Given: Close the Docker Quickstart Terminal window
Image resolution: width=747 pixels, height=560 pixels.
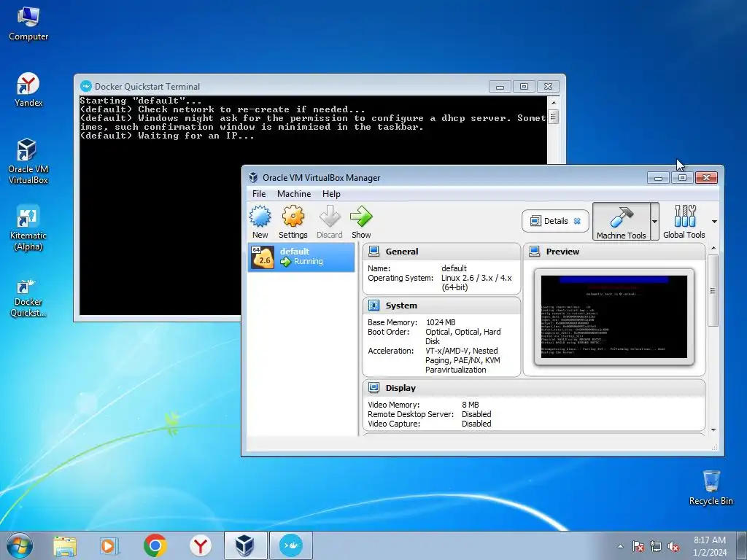Looking at the screenshot, I should click(549, 86).
